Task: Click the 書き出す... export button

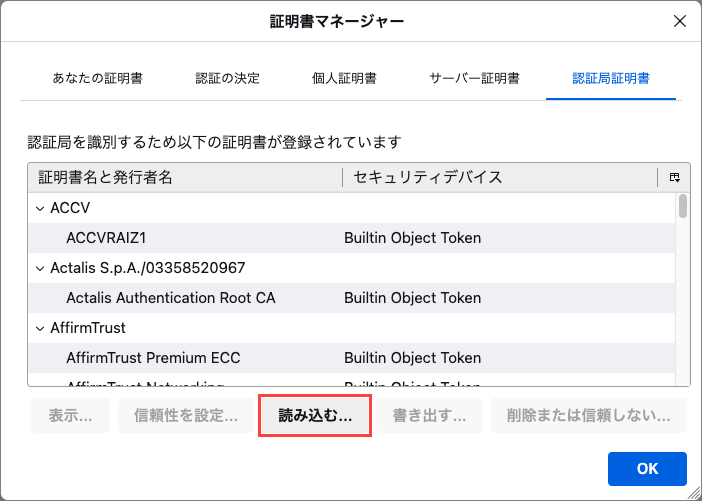Action: [x=429, y=415]
